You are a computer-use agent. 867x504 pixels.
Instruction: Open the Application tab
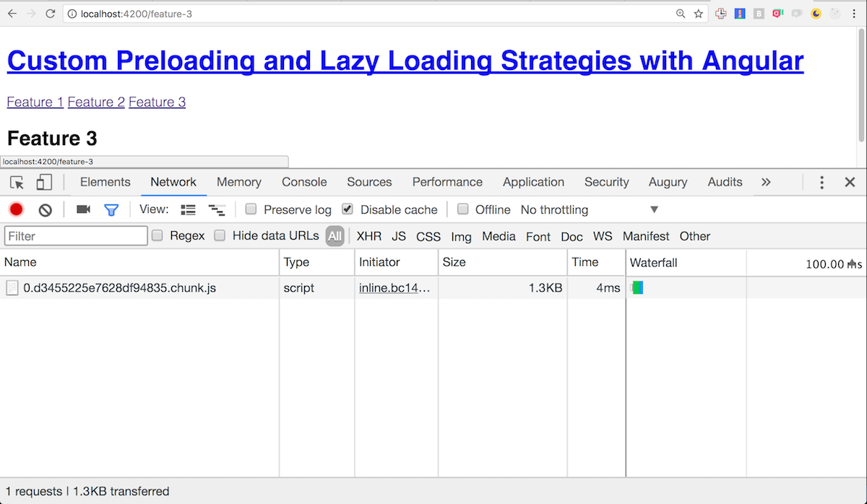[534, 182]
